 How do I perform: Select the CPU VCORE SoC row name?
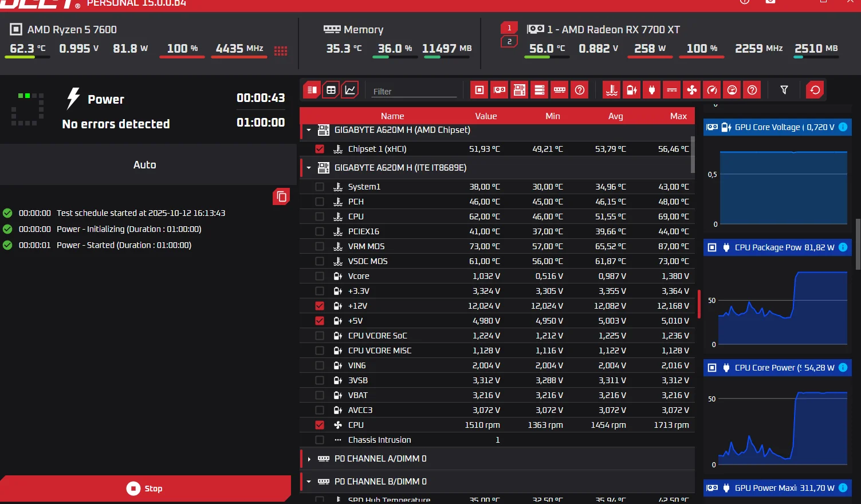378,336
